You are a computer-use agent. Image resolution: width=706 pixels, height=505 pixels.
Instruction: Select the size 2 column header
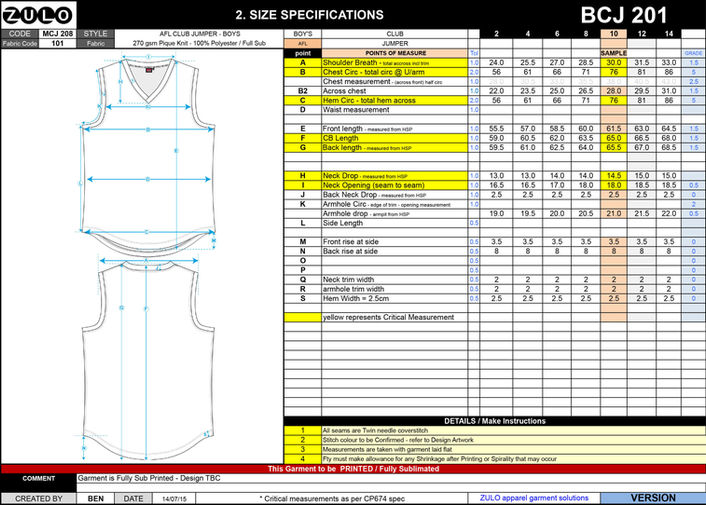click(x=496, y=34)
